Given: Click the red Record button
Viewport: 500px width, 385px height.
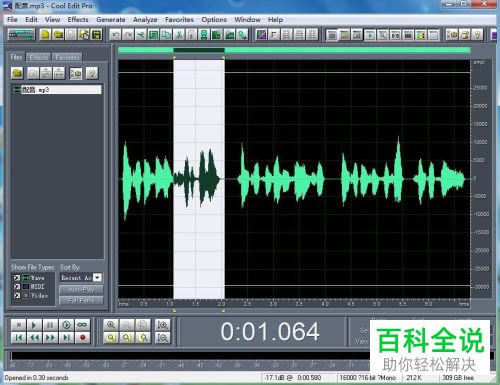Looking at the screenshot, I should click(x=82, y=338).
